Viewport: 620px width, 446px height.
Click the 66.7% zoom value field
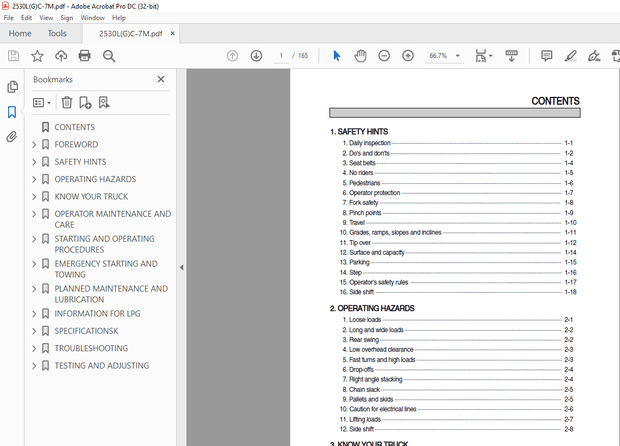point(438,56)
